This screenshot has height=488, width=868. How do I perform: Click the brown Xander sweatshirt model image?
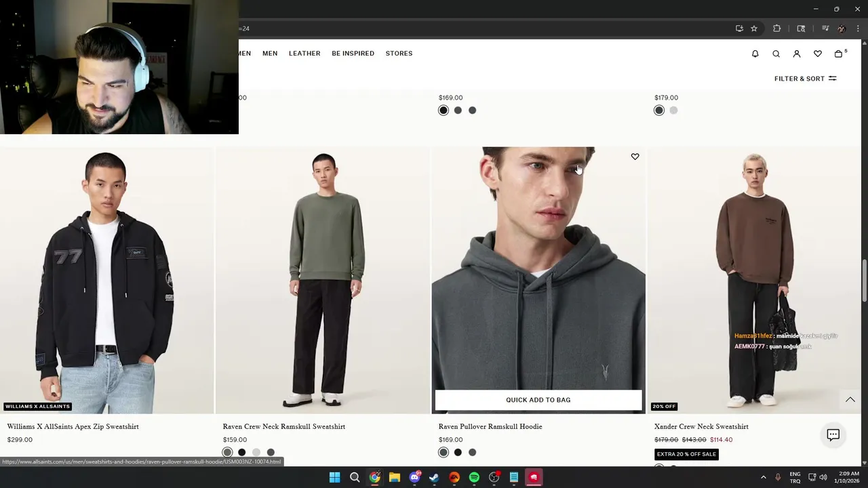[x=754, y=280]
